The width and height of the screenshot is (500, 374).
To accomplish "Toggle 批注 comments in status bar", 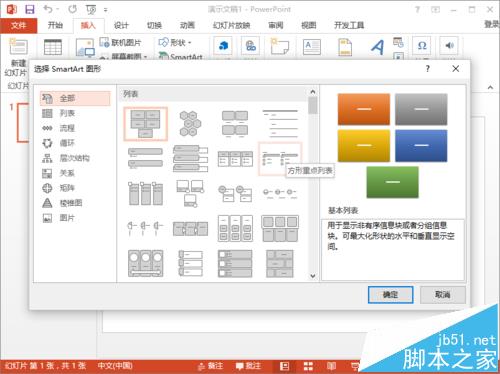I will click(x=248, y=366).
